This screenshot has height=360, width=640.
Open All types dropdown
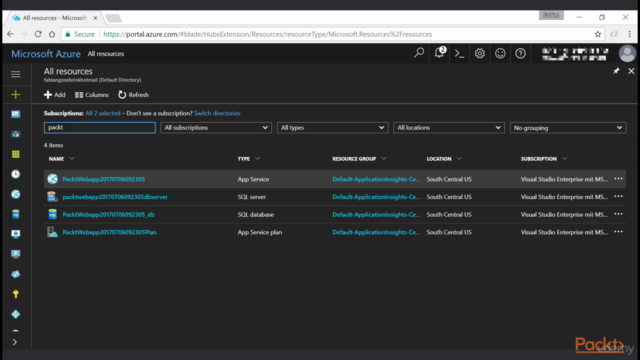coord(332,128)
